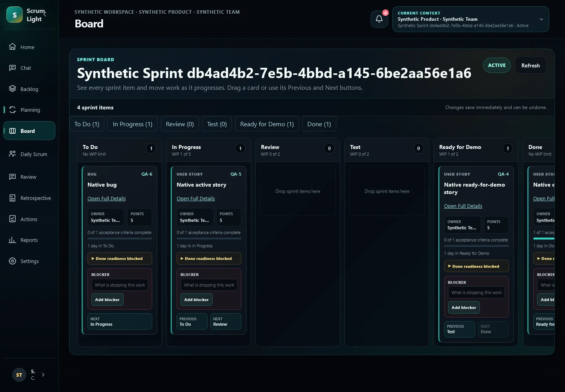Select the Test (0) tab
The width and height of the screenshot is (565, 392).
click(x=217, y=124)
